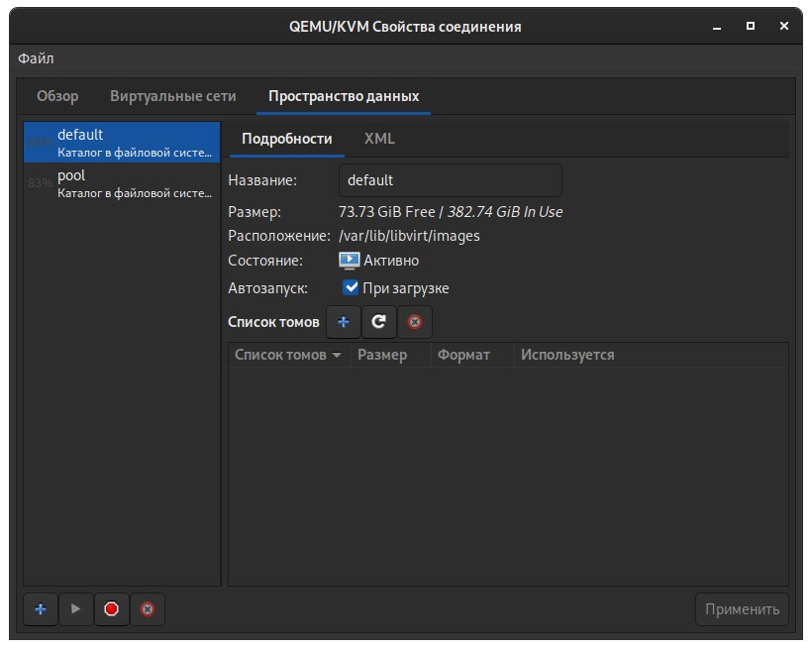Start the selected storage pool

(x=75, y=609)
